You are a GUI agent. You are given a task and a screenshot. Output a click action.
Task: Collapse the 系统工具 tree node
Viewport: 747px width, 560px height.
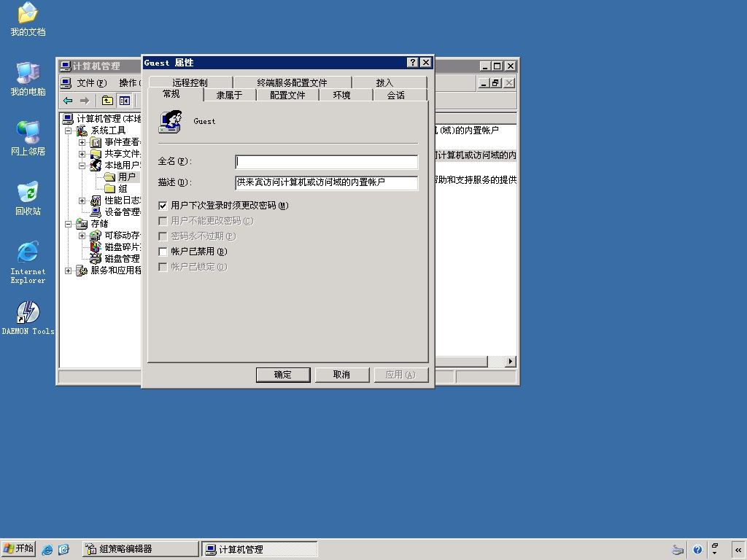(x=68, y=131)
